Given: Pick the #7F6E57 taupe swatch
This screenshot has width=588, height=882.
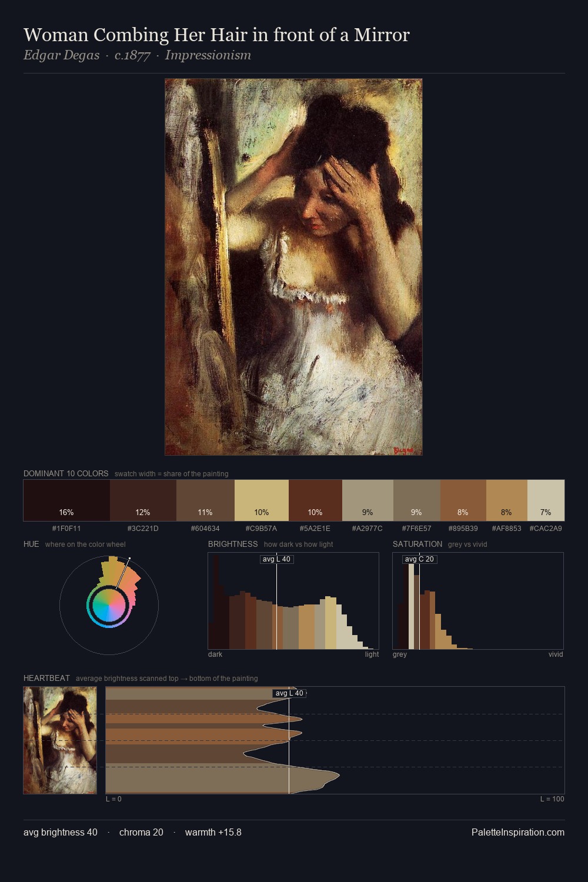Looking at the screenshot, I should [x=416, y=500].
